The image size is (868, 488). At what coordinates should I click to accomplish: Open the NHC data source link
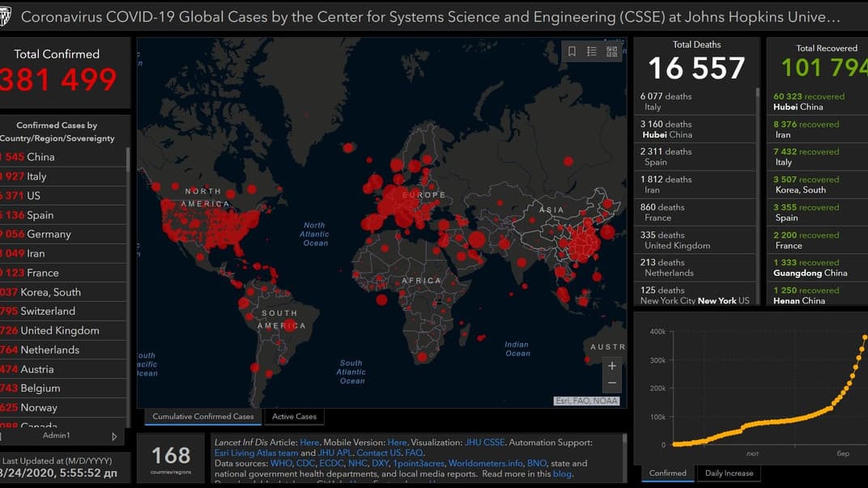pos(358,463)
